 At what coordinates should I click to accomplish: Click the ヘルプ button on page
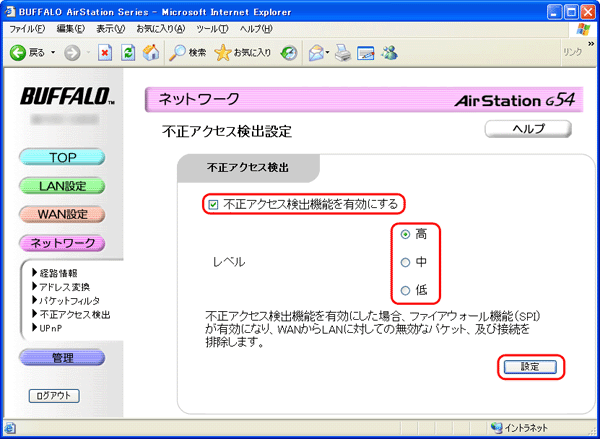pos(528,129)
